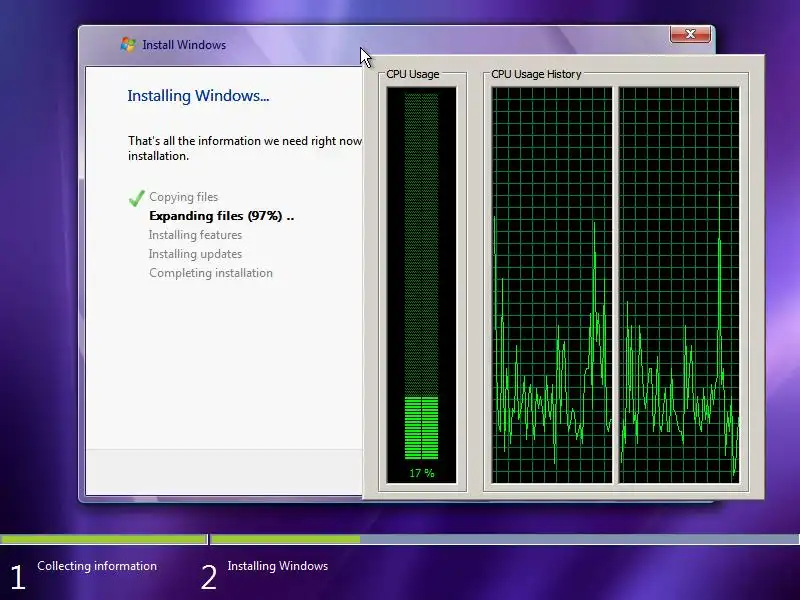Click the green checkmark beside Copying files

(137, 197)
